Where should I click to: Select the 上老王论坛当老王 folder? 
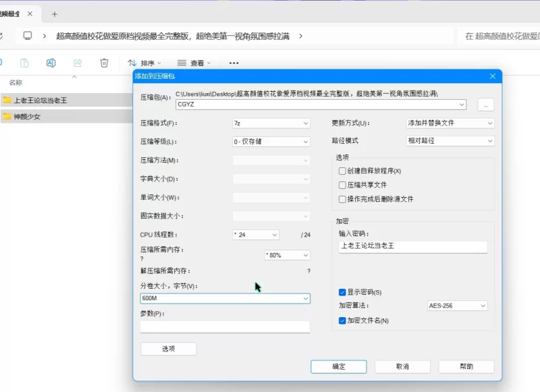(66, 100)
